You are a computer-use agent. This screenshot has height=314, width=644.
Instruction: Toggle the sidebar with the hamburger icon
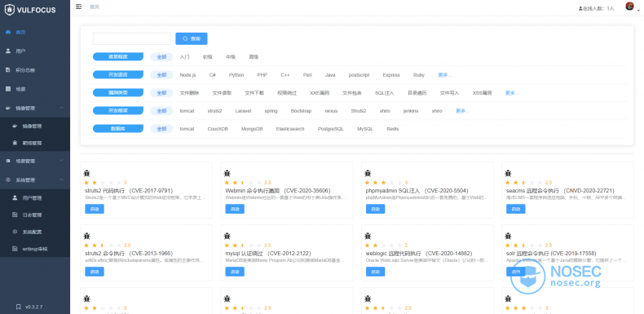pos(79,7)
